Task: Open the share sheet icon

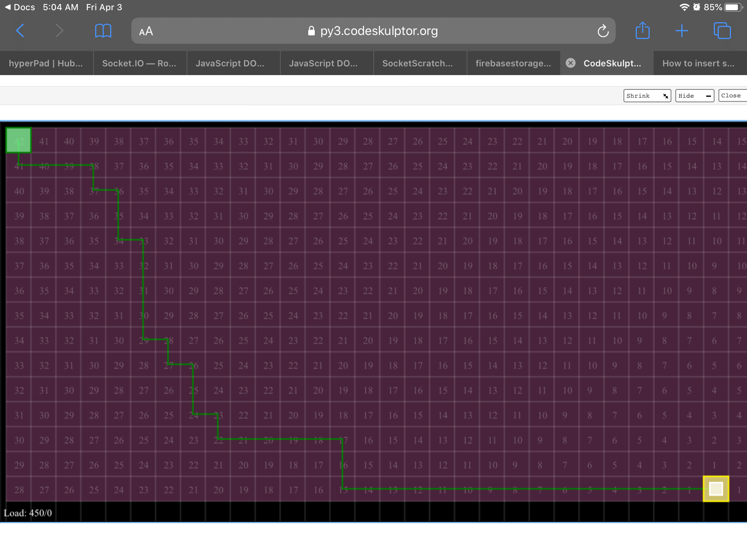Action: [642, 31]
